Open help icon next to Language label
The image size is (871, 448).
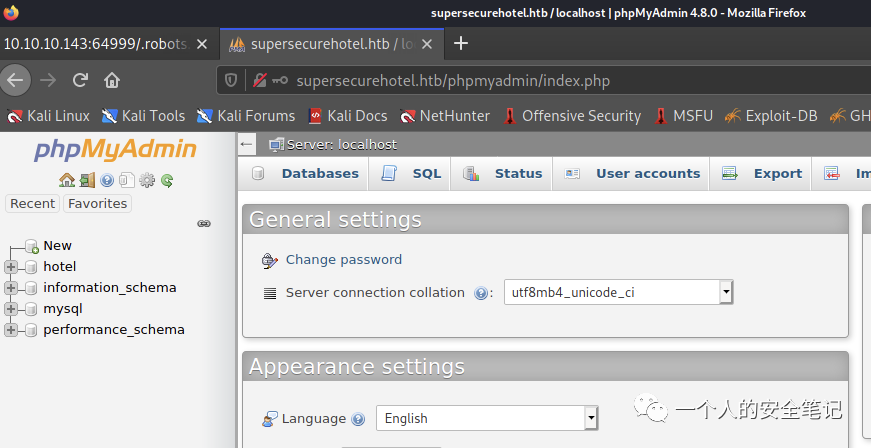pyautogui.click(x=358, y=419)
